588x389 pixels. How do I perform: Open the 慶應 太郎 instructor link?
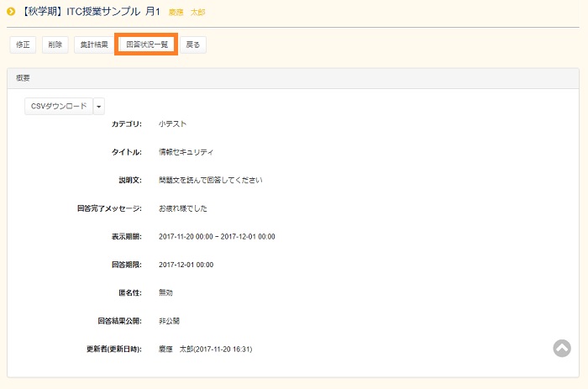point(186,13)
